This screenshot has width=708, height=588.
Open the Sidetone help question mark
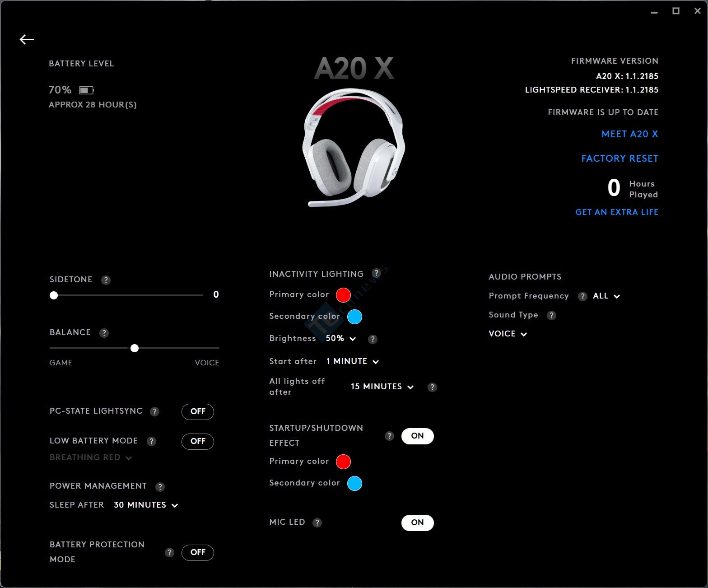click(106, 280)
